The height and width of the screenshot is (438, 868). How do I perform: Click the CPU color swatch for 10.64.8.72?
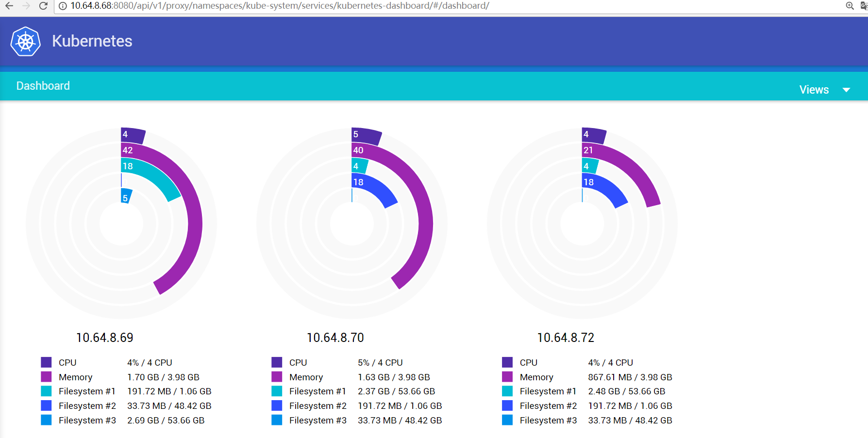tap(507, 362)
